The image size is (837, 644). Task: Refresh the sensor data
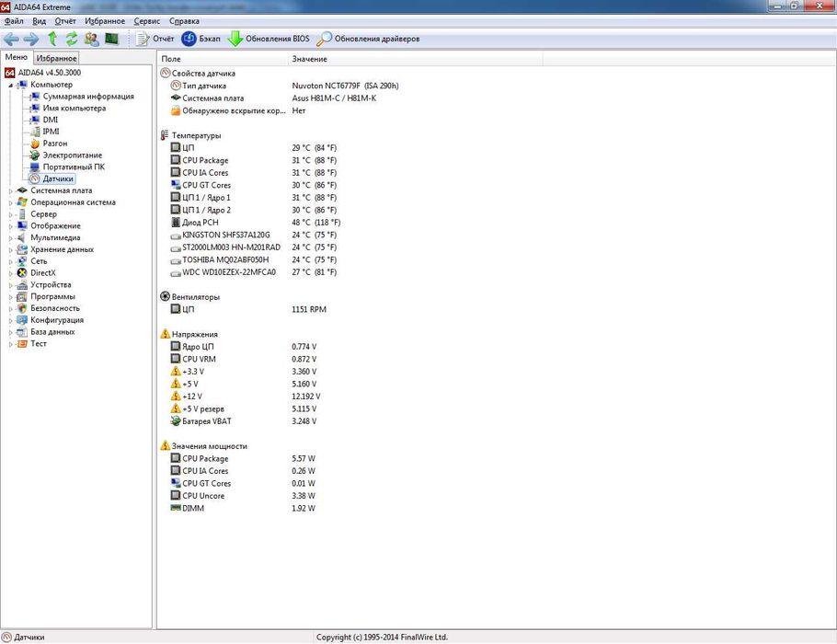(72, 39)
